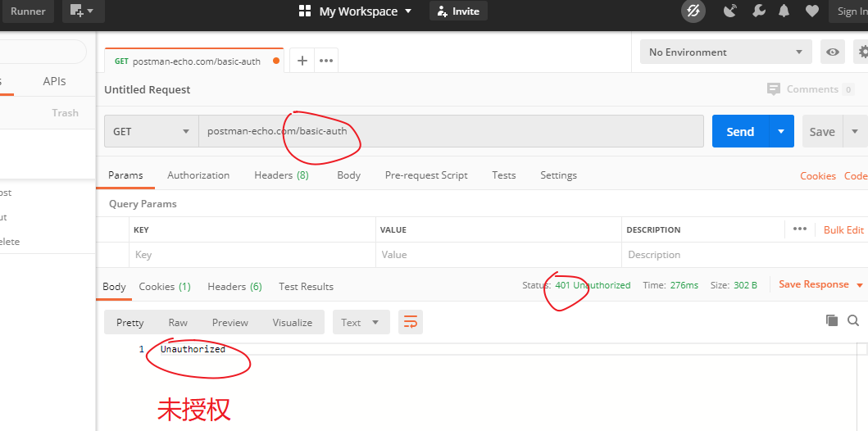Select the response Body tab

[x=114, y=287]
